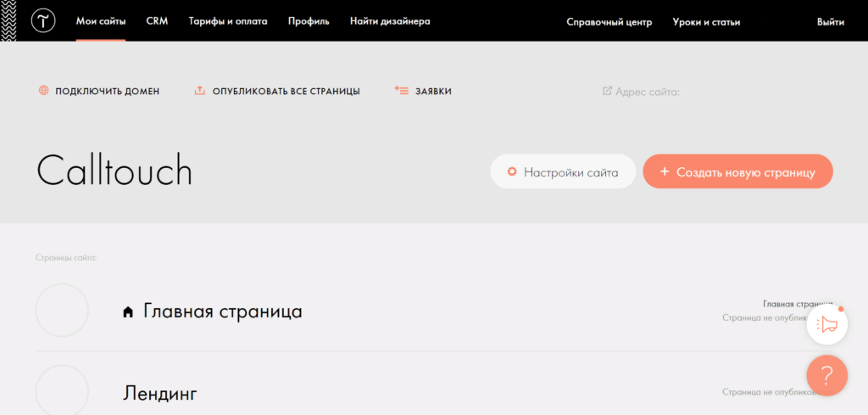868x415 pixels.
Task: Open the Мои сайты tab
Action: (101, 21)
